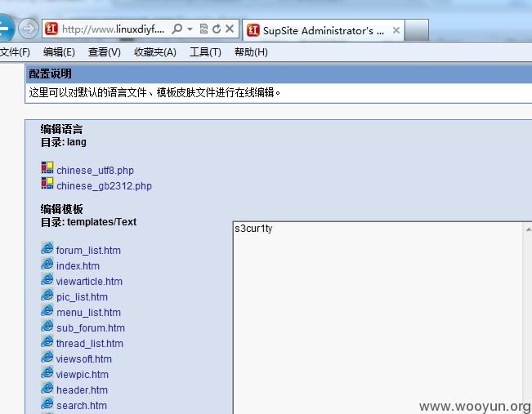Viewport: 532px width, 414px height.
Task: Click IE icon beside pic_list.htm
Action: (47, 295)
